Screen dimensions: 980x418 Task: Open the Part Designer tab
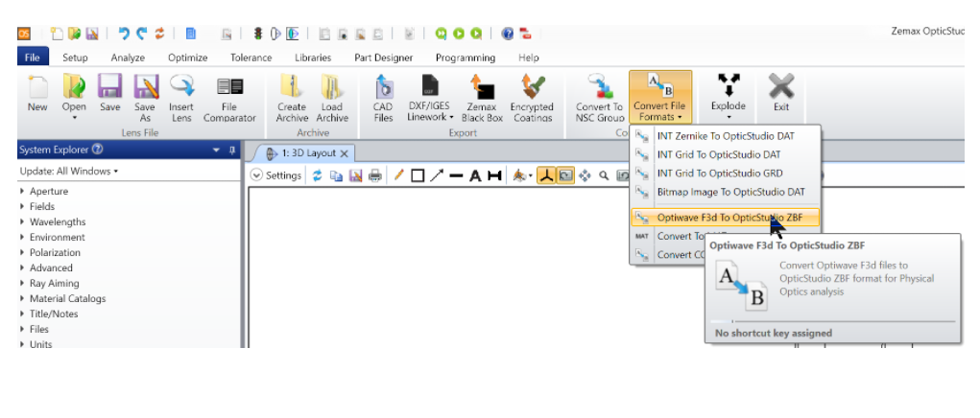click(383, 58)
